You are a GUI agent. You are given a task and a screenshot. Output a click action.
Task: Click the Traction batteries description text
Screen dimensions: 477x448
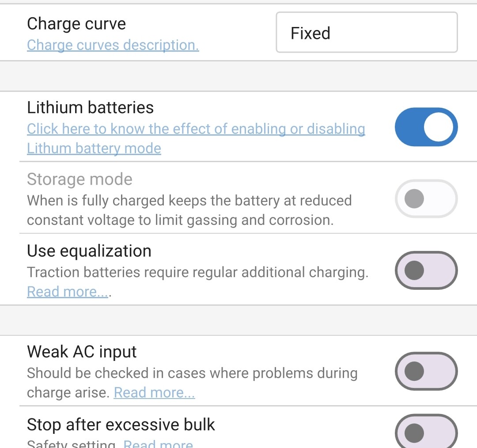[x=197, y=272]
